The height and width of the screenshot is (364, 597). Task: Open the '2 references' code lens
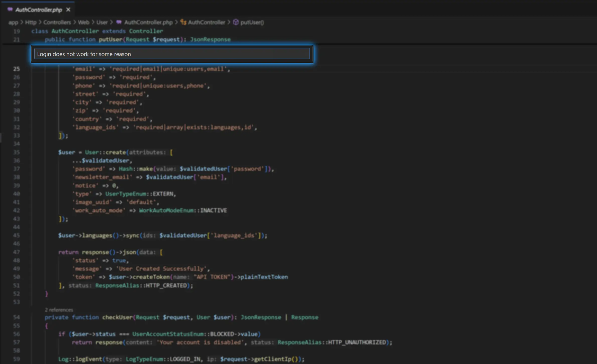[x=59, y=310]
